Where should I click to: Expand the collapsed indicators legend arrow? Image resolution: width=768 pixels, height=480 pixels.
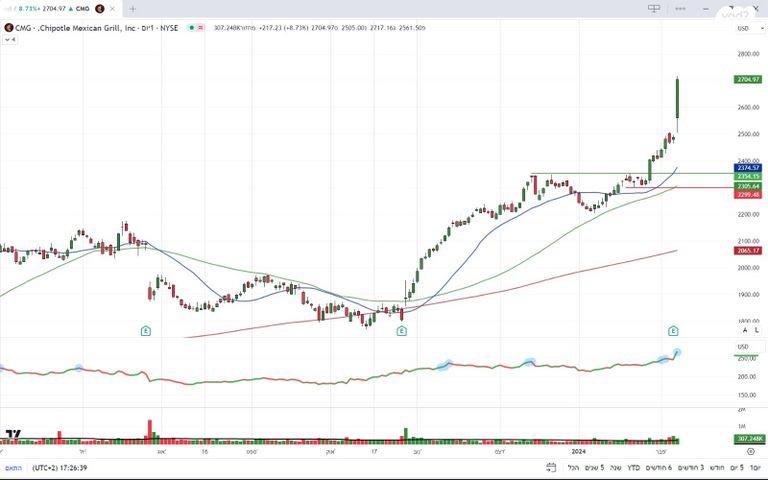(12, 41)
